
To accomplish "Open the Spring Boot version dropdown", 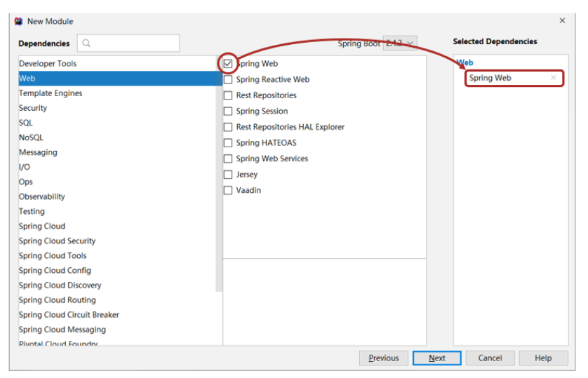I will [400, 43].
